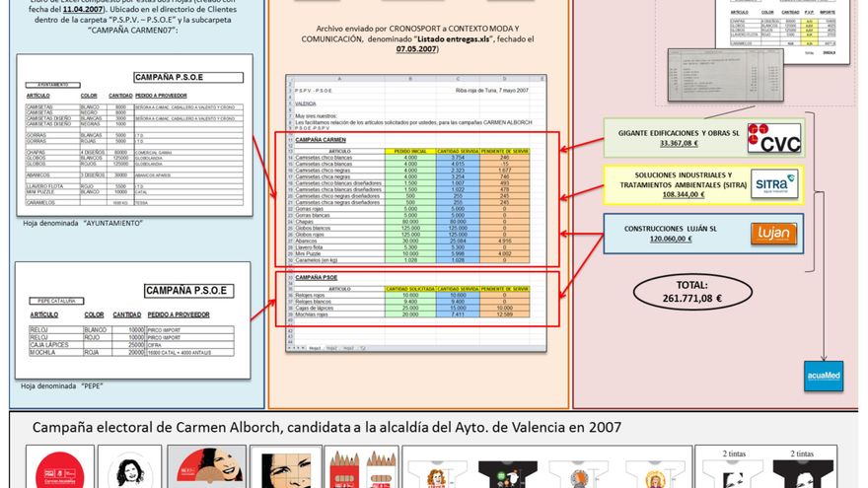Click the 'CAMPAÑA CARMEN' heading in spreadsheet

(x=321, y=140)
